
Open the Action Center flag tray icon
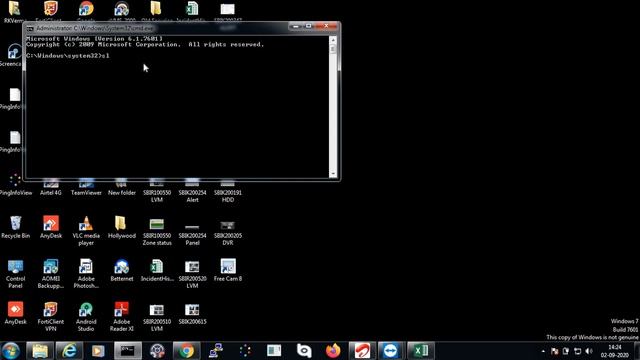click(x=554, y=351)
